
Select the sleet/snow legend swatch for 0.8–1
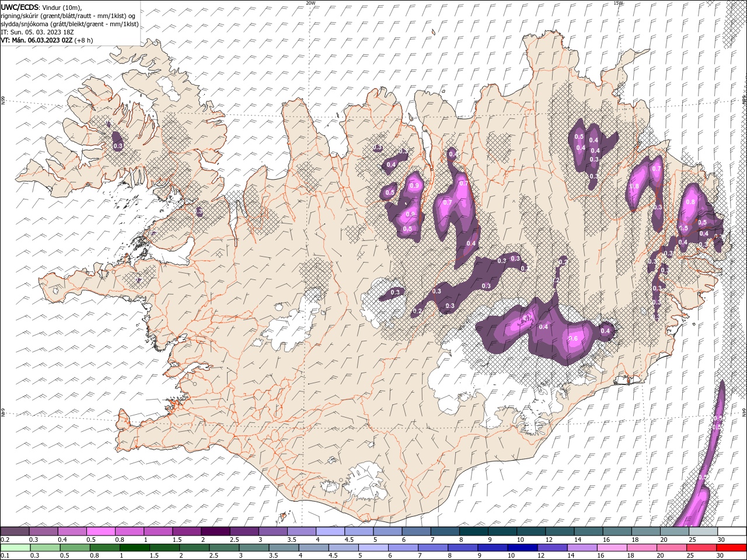coord(130,531)
